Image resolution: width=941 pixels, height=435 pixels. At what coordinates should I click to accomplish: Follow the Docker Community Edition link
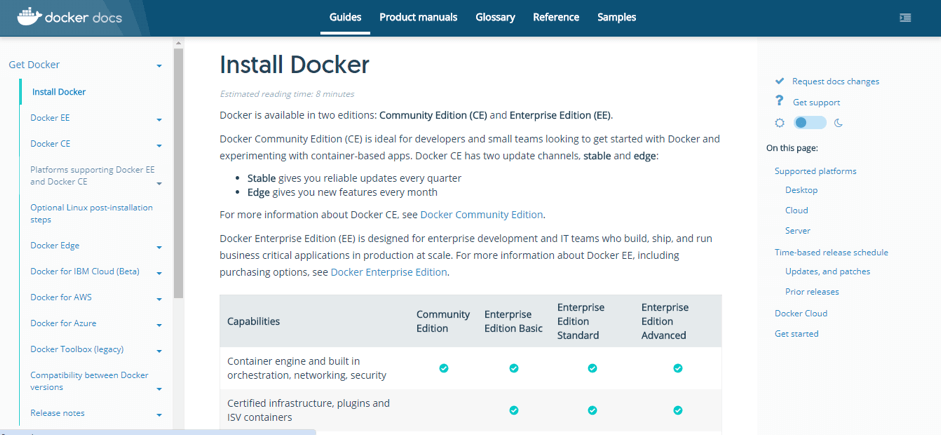(x=481, y=214)
